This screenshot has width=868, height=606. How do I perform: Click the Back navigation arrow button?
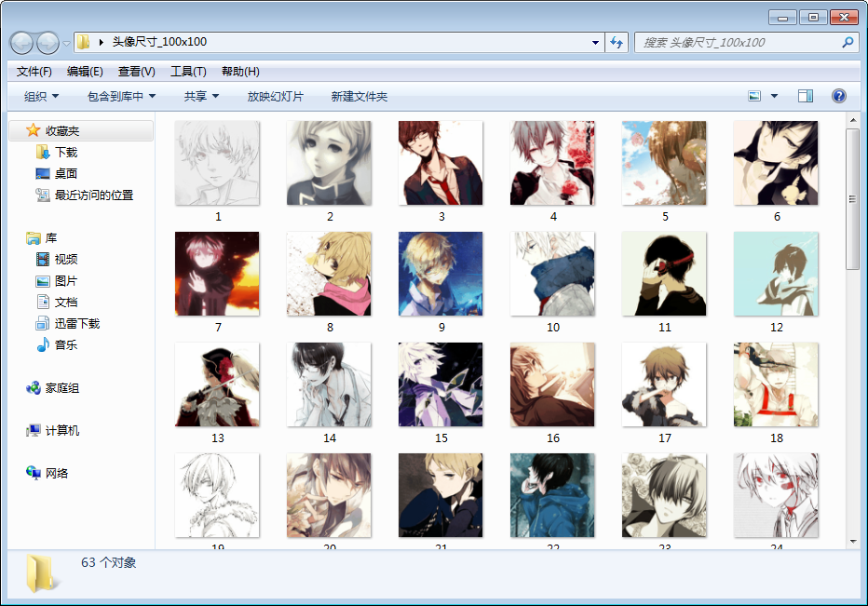[22, 42]
